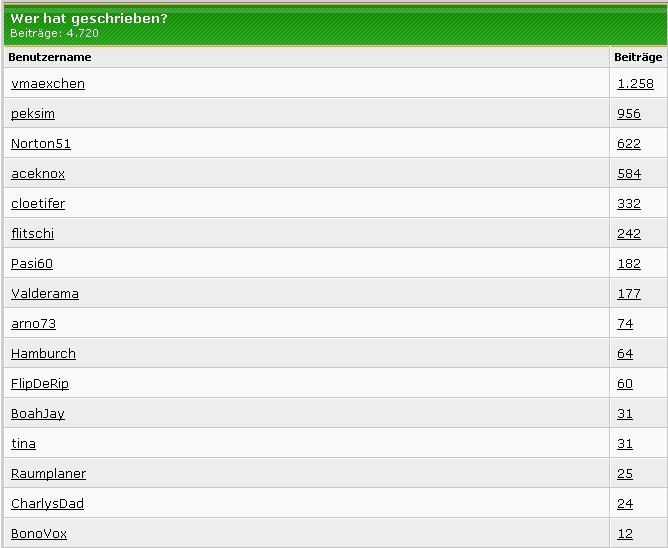The height and width of the screenshot is (548, 668).
Task: Select the aceknox username link
Action: point(37,174)
